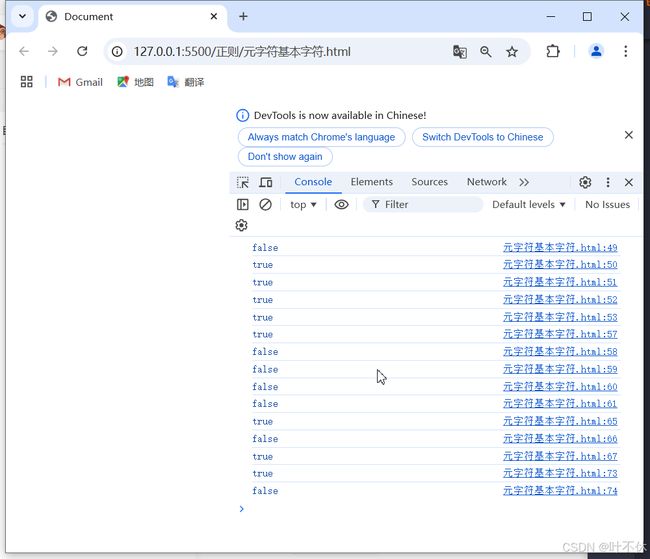The width and height of the screenshot is (650, 559).
Task: Open a new browser tab
Action: [243, 17]
